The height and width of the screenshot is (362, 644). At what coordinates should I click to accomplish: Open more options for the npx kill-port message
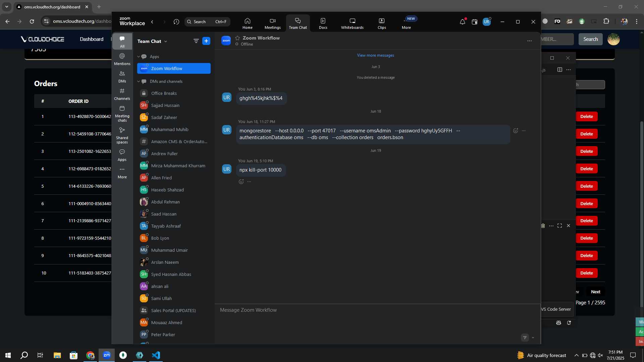[x=249, y=182]
